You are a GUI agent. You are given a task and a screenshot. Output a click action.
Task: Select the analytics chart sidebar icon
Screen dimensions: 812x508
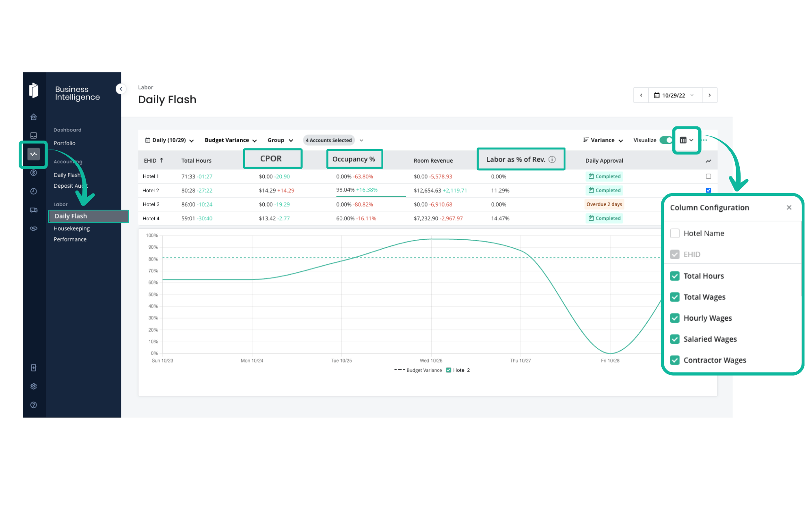34,154
